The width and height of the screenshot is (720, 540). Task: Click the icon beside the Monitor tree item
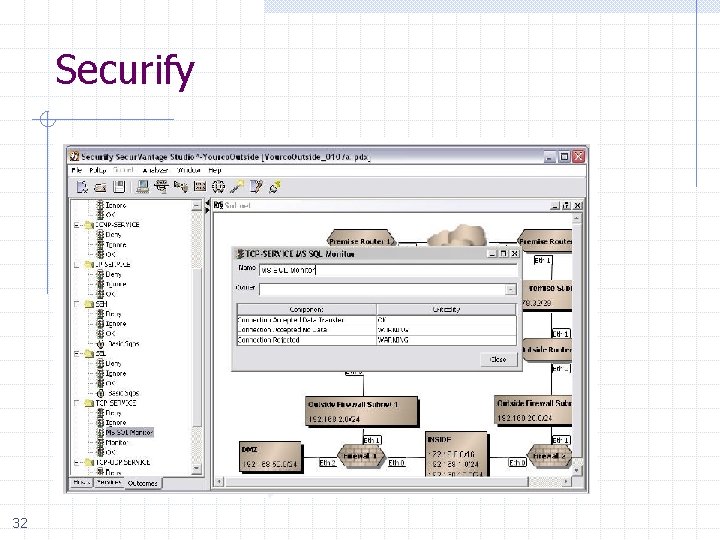[x=100, y=443]
